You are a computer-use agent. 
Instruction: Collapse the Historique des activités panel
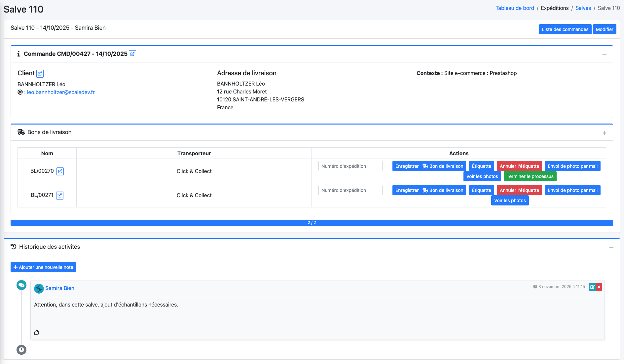[611, 247]
